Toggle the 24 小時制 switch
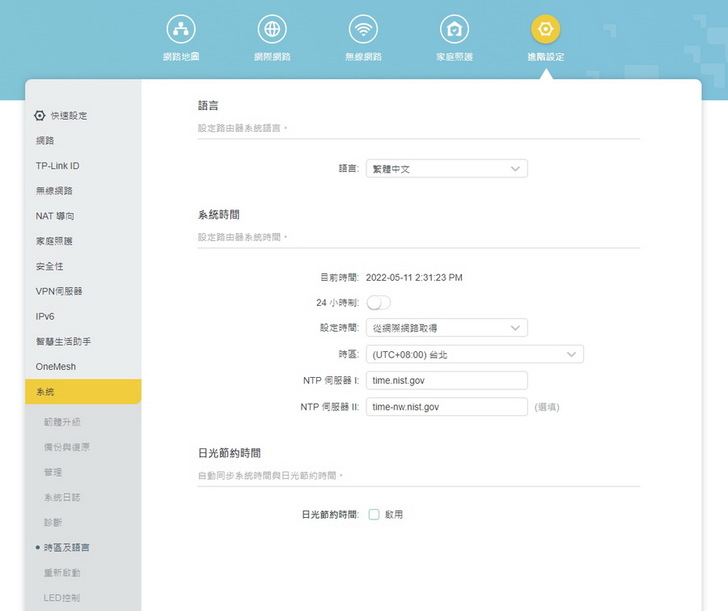This screenshot has height=611, width=728. pos(379,302)
